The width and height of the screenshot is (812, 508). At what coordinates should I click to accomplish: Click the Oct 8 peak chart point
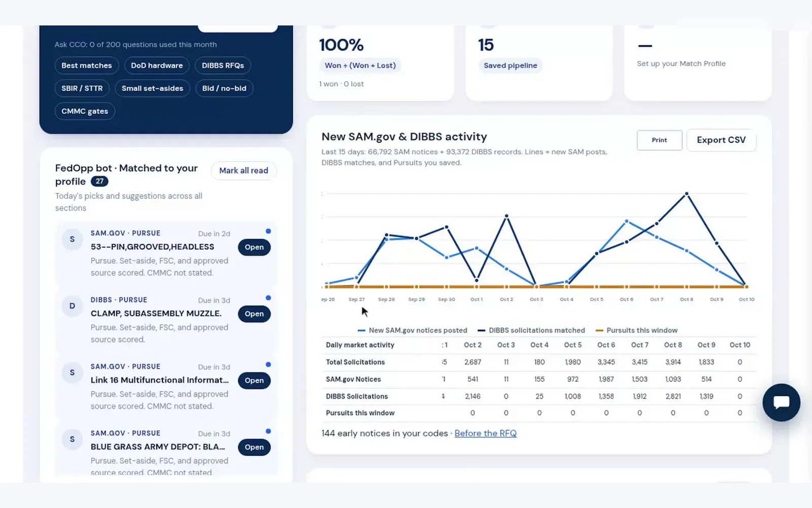[x=687, y=194]
